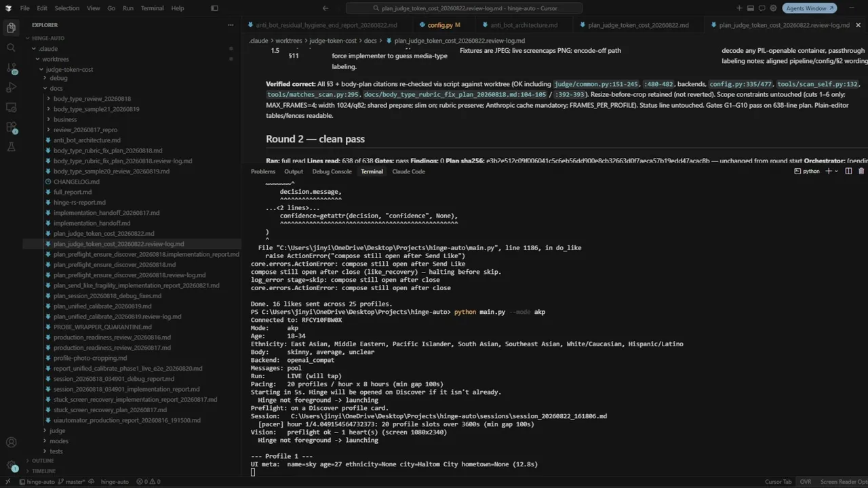Switch to the Problems panel tab

click(x=263, y=171)
